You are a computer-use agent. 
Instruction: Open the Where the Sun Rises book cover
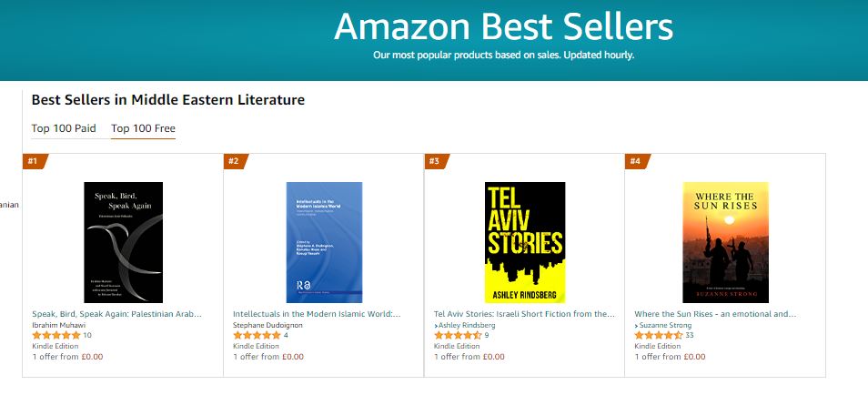tap(725, 242)
